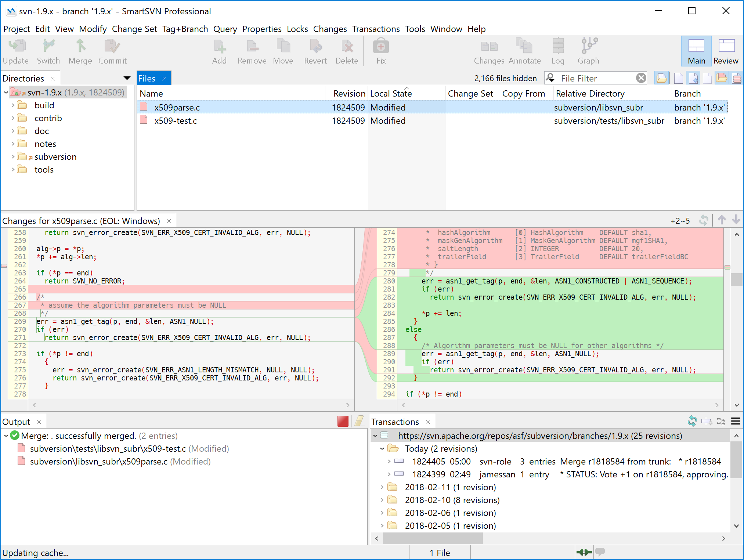Select the Switch tool in the toolbar
The image size is (744, 560).
point(48,51)
